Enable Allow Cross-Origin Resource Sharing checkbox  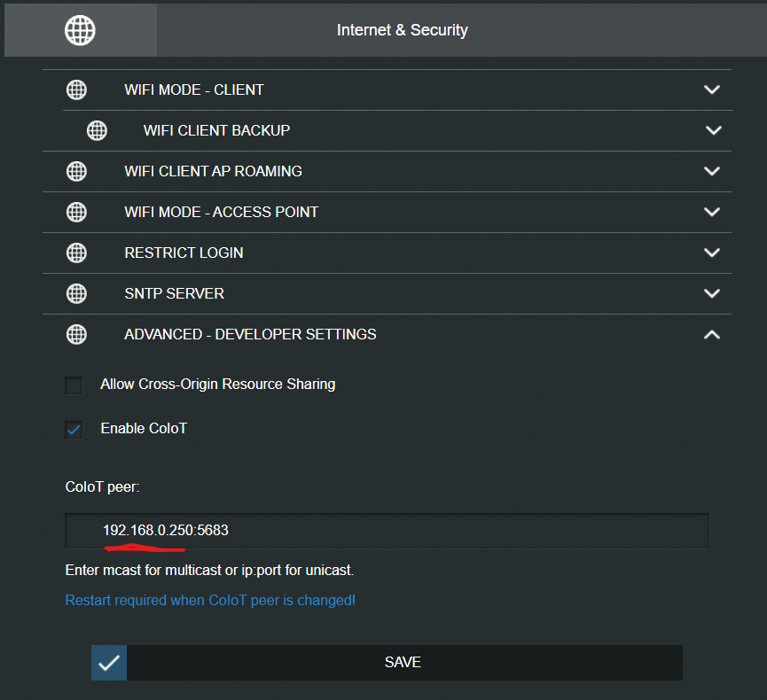pos(74,385)
